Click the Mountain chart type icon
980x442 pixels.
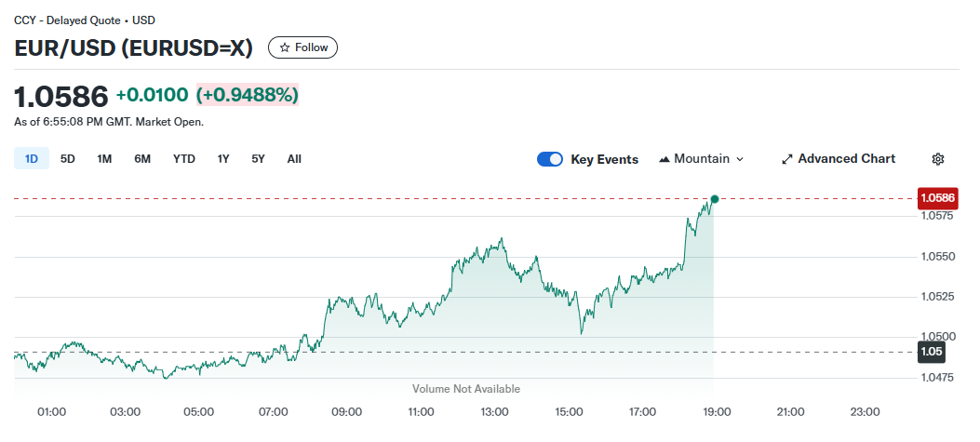(x=665, y=159)
